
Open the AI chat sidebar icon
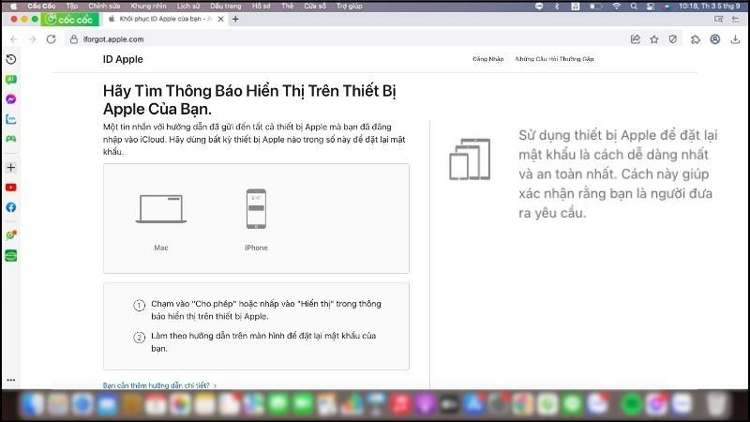11,79
